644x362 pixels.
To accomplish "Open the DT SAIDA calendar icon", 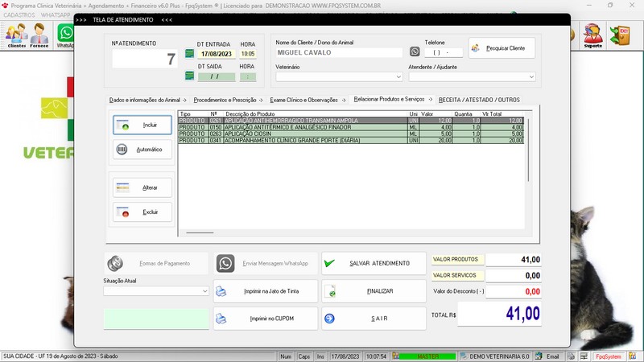I will (189, 76).
